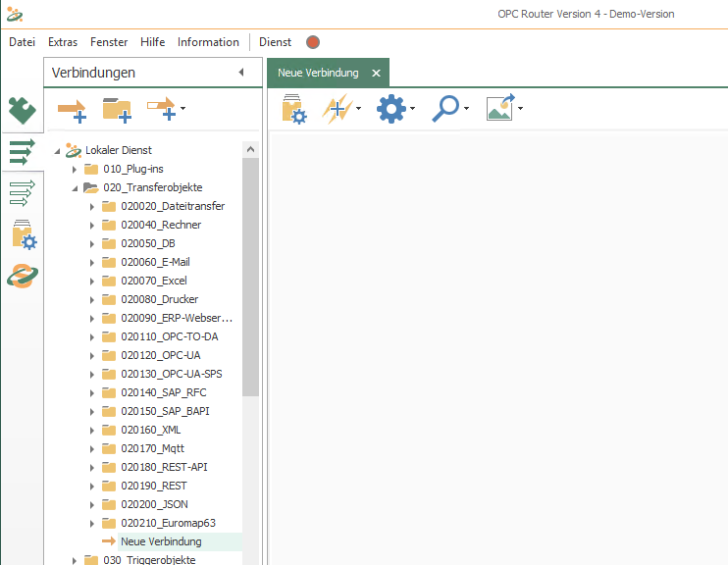Open the Plug-ins puzzle piece sidebar icon
Screen dimensions: 728x565
(22, 111)
